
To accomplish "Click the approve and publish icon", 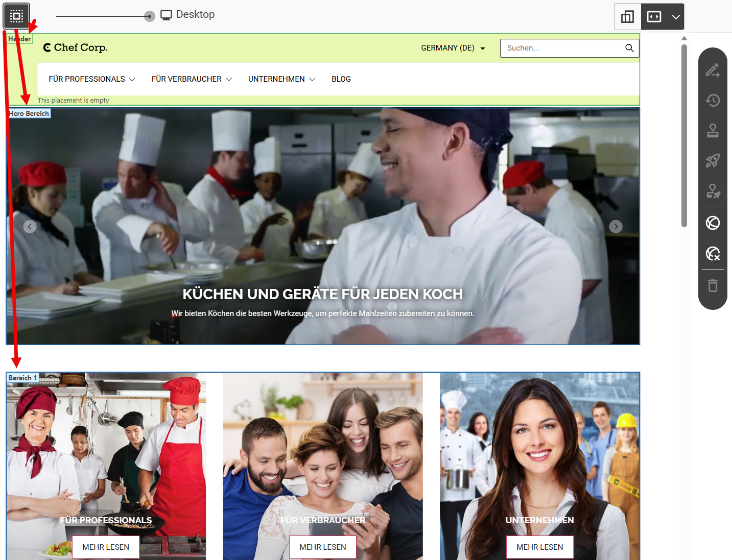I will point(713,191).
